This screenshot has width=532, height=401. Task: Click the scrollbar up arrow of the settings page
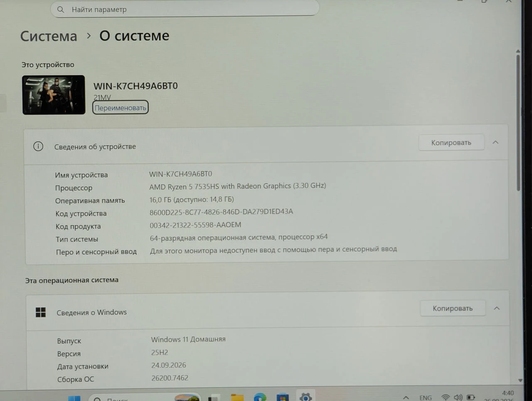[518, 51]
